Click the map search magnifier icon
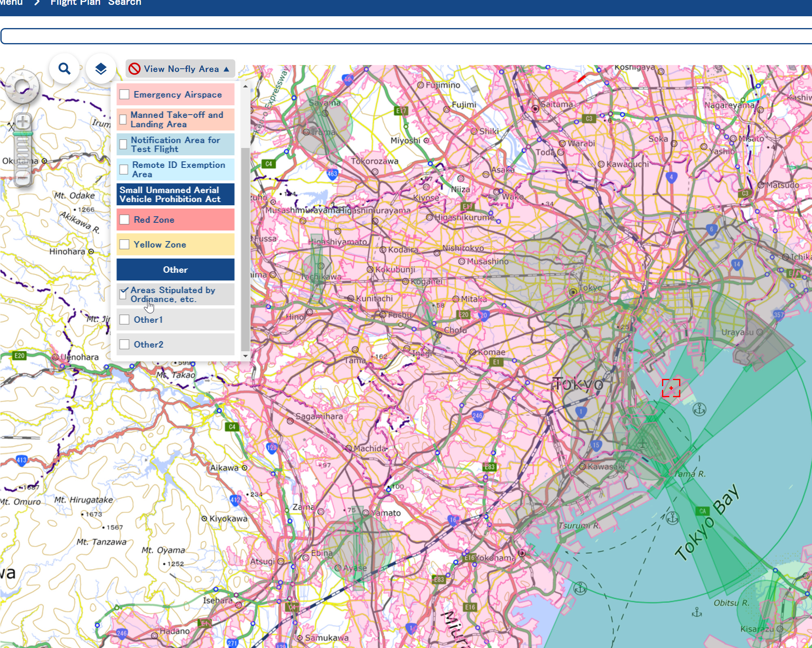The image size is (812, 648). [x=64, y=69]
